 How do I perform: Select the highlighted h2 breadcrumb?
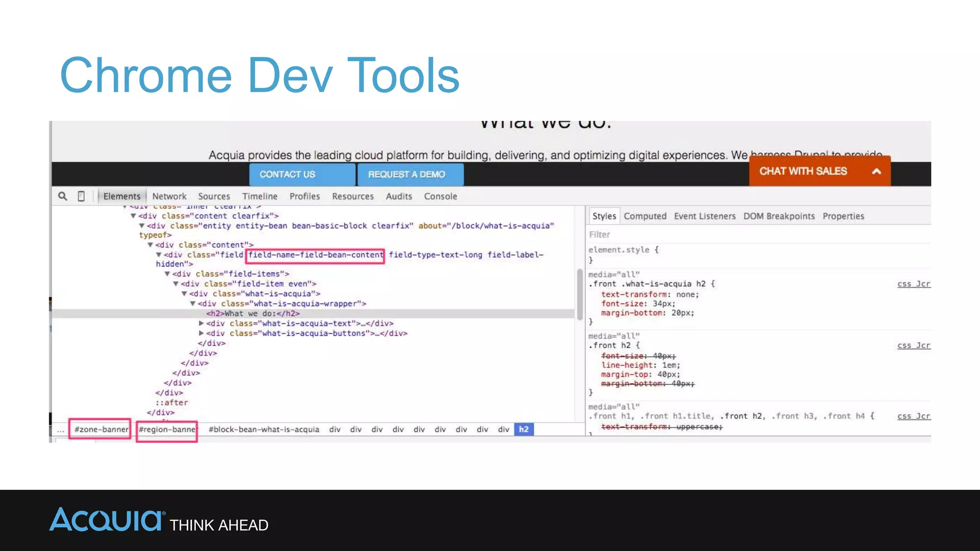pyautogui.click(x=524, y=430)
